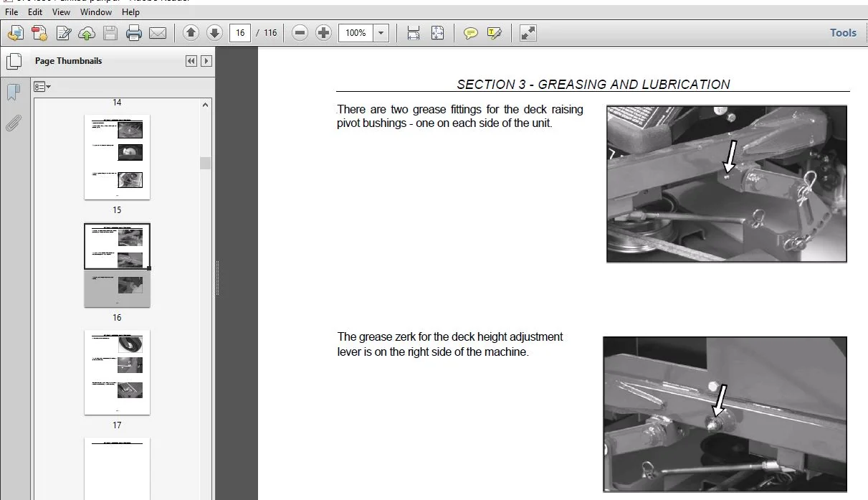The width and height of the screenshot is (868, 500).
Task: Select the page 16 thumbnail
Action: pyautogui.click(x=117, y=265)
